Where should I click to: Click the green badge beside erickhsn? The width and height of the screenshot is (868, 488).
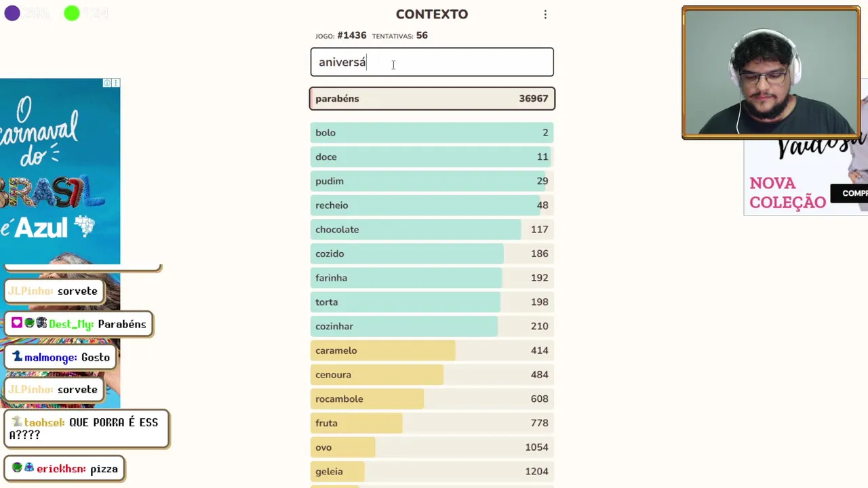click(x=17, y=468)
